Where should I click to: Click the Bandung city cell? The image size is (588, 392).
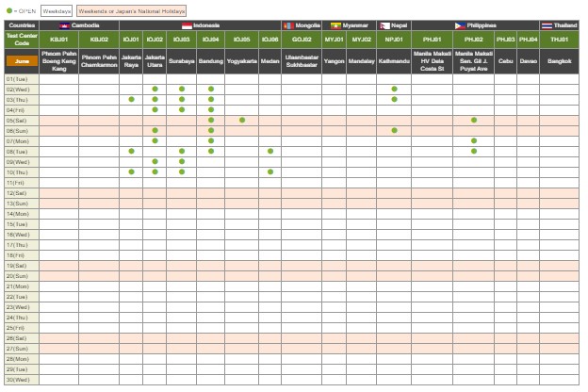(211, 60)
